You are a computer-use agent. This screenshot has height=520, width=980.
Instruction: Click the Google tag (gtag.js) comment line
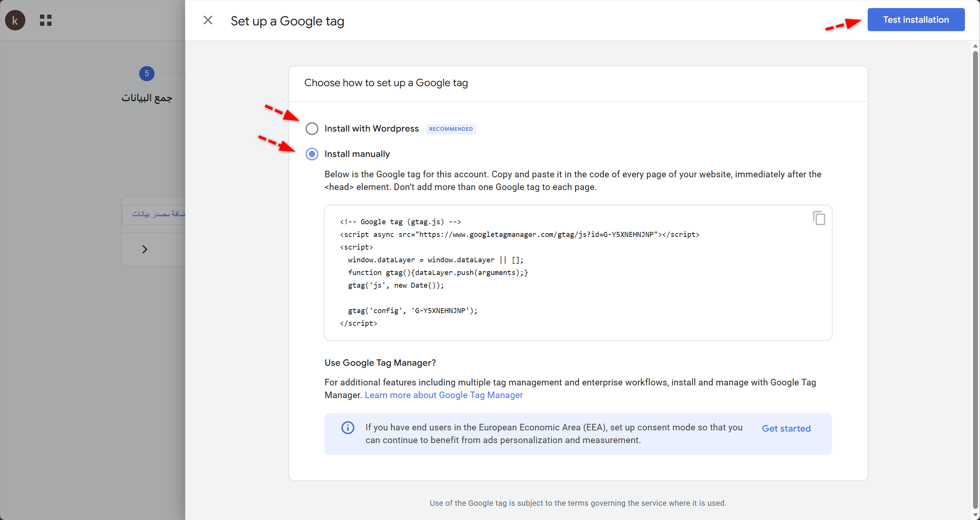400,222
